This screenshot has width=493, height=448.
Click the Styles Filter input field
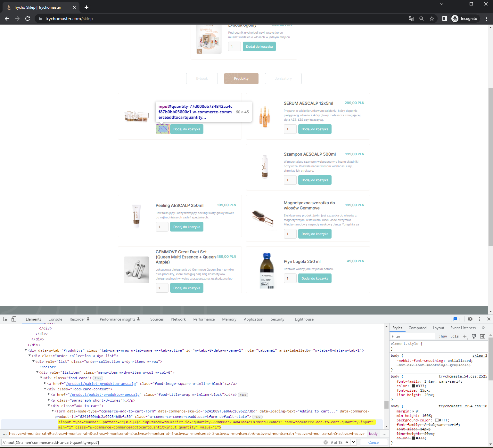click(x=413, y=336)
